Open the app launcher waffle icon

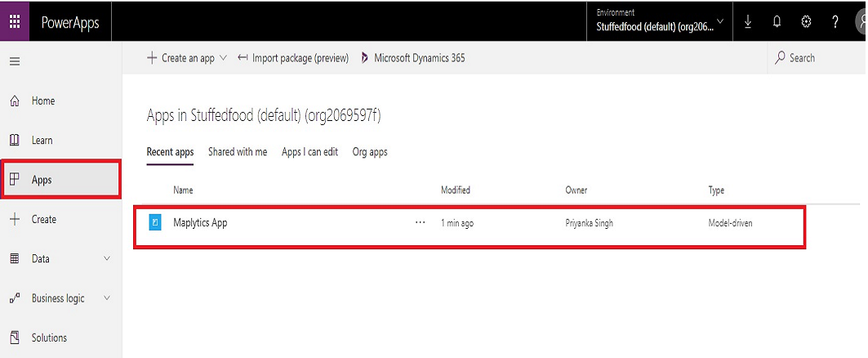click(x=15, y=21)
